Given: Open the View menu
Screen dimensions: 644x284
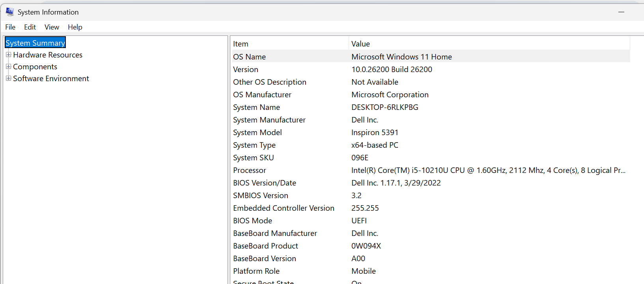Looking at the screenshot, I should coord(52,27).
